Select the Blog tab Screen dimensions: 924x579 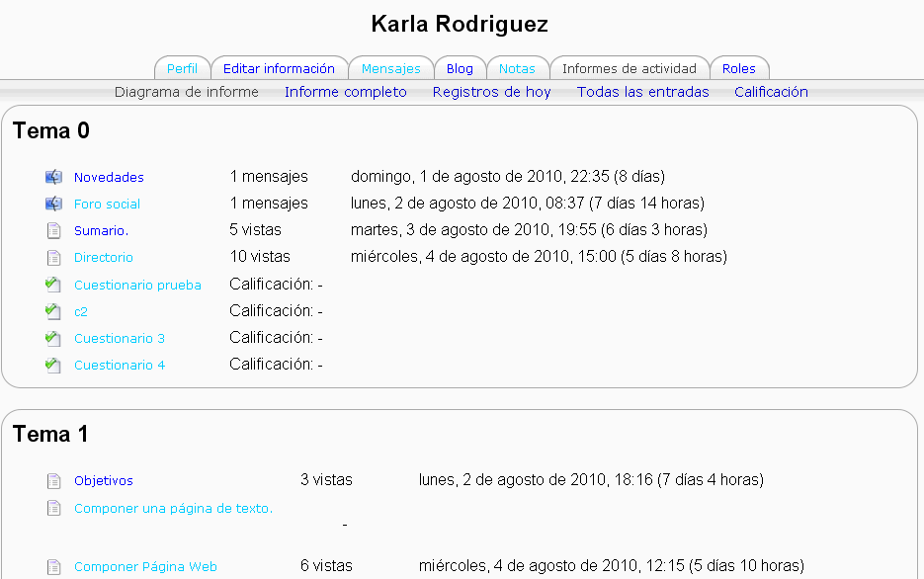[x=460, y=69]
